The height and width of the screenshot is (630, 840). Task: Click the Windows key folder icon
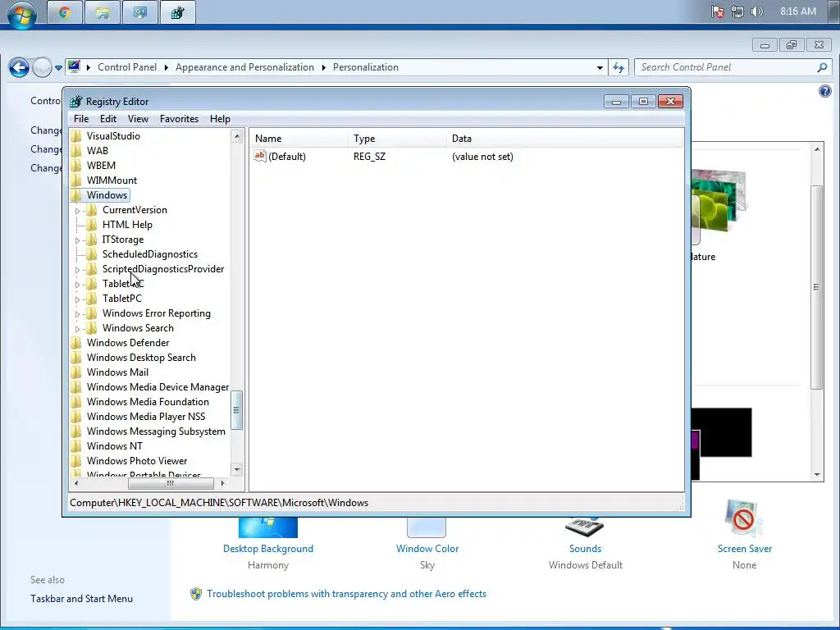tap(77, 195)
